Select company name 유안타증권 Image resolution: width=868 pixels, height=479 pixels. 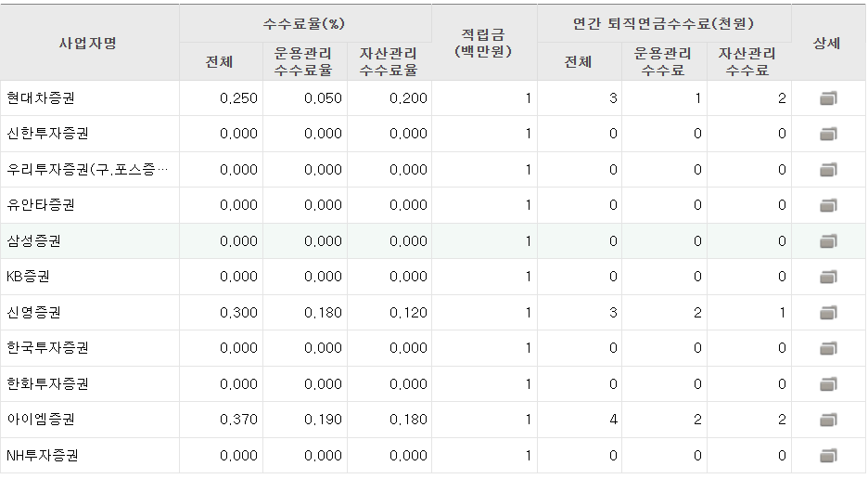[x=41, y=205]
